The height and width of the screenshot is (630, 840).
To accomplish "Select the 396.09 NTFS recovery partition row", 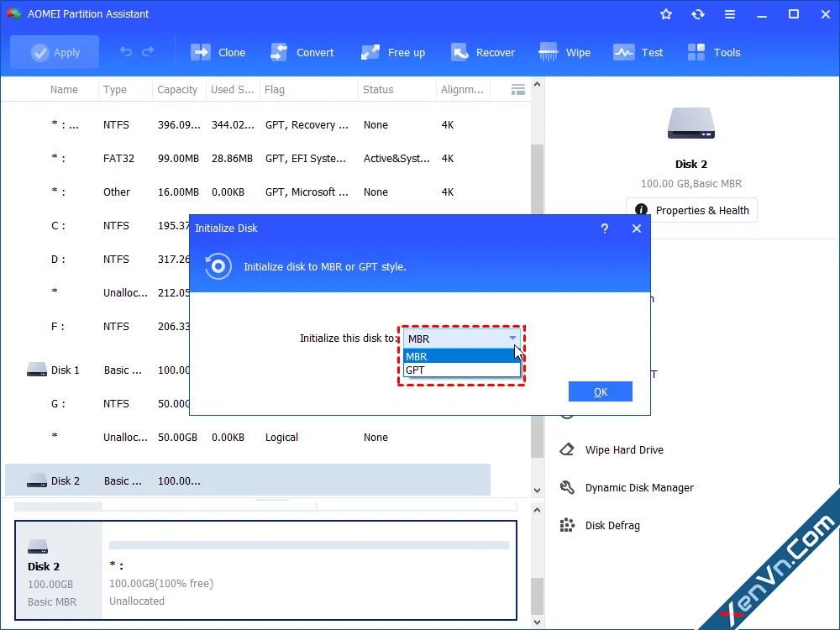I will pyautogui.click(x=248, y=125).
